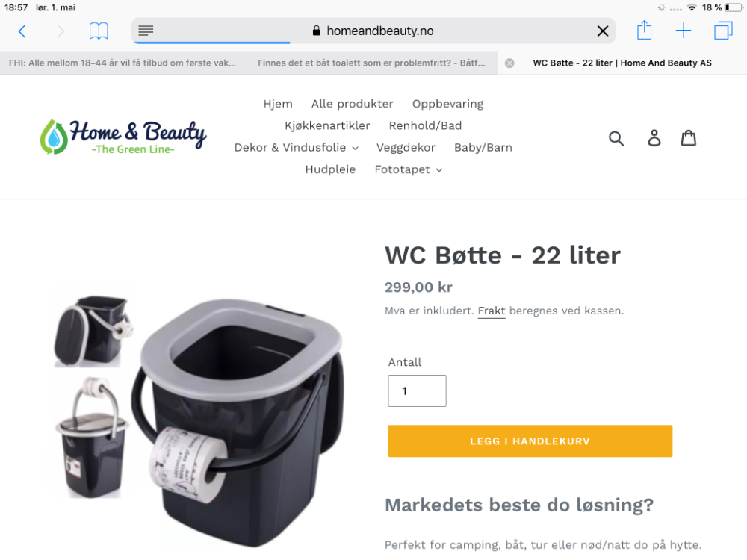Image resolution: width=747 pixels, height=560 pixels.
Task: Expand the Dekor & Vindusfolie dropdown
Action: pyautogui.click(x=297, y=148)
